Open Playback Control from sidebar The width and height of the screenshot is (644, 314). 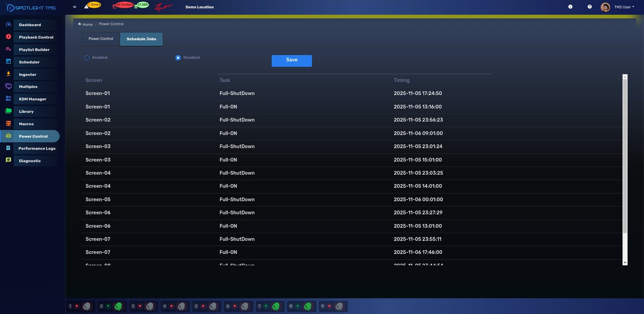pos(36,37)
